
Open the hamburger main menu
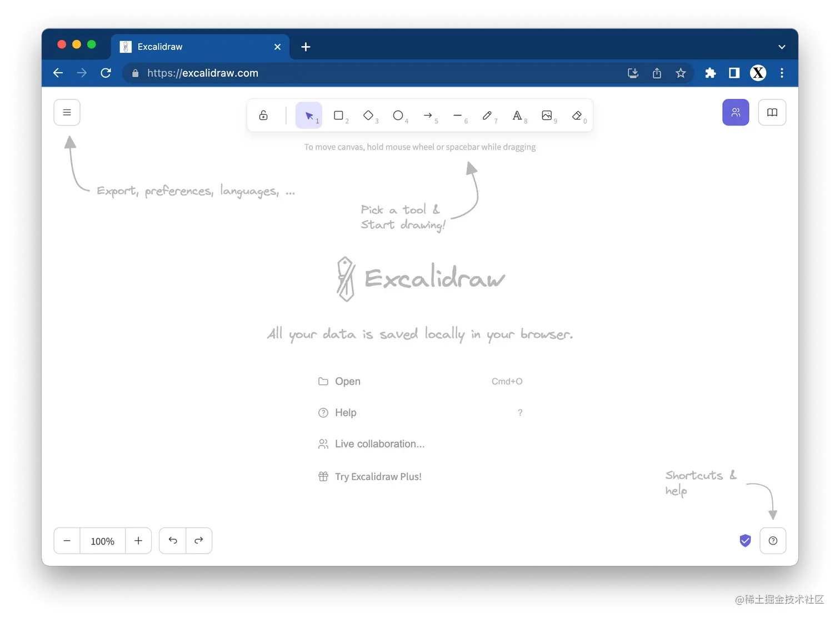[67, 112]
